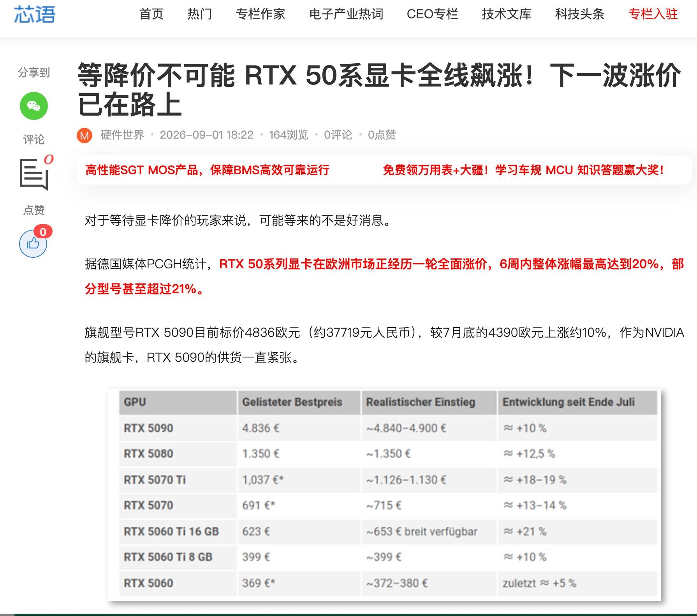
Task: Open ad link 高性能SGT MOS产品
Action: coord(207,170)
